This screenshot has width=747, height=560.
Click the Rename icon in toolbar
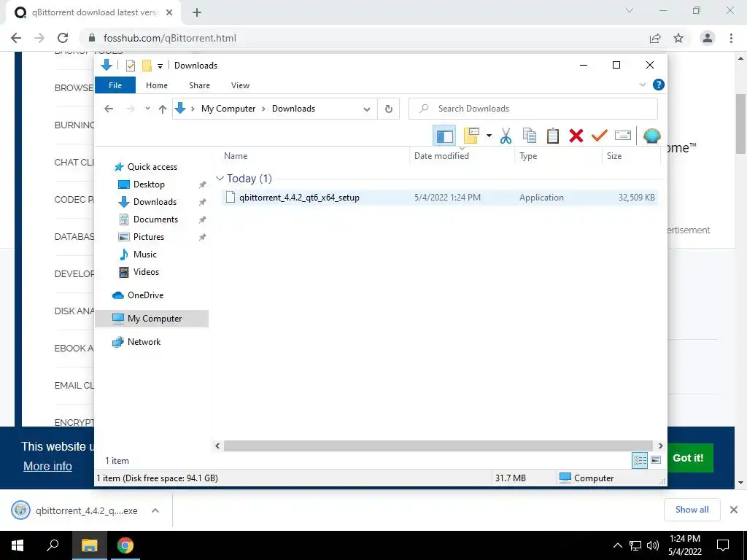pyautogui.click(x=623, y=136)
